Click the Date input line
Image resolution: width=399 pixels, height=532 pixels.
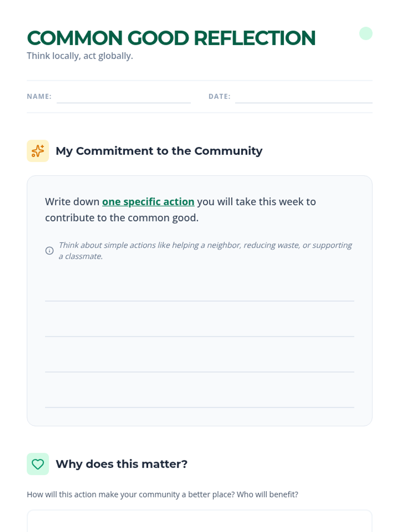tap(304, 98)
